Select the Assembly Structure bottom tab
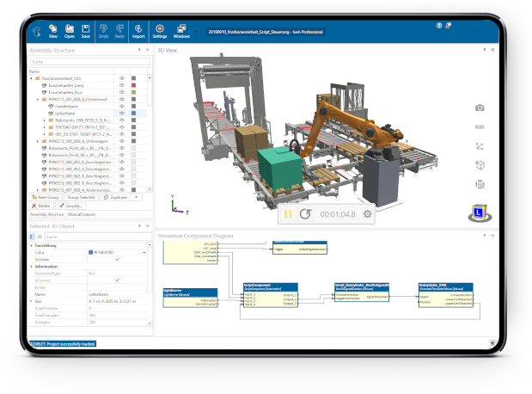This screenshot has width=532, height=394. pos(46,214)
